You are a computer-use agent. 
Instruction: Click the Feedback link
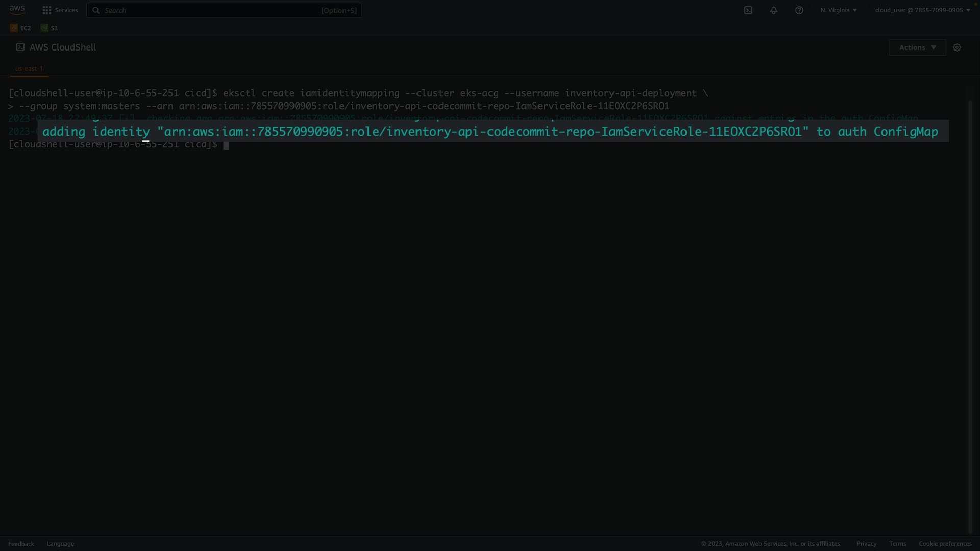(x=21, y=544)
